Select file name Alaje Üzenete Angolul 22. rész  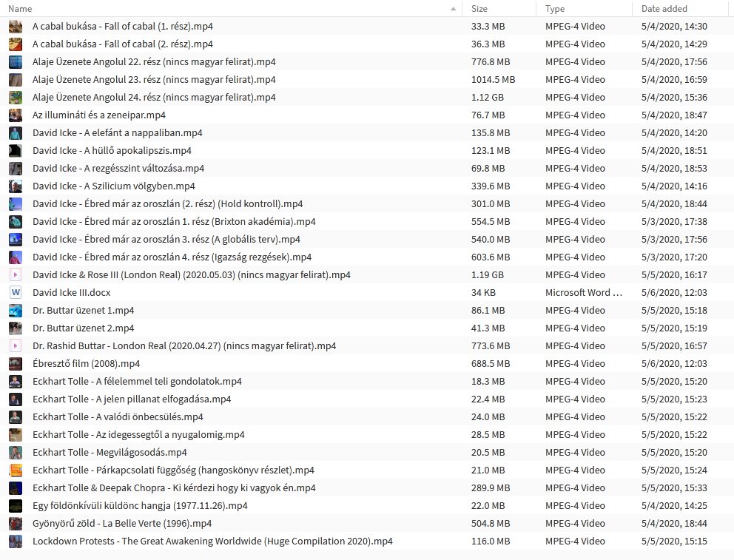pyautogui.click(x=154, y=61)
